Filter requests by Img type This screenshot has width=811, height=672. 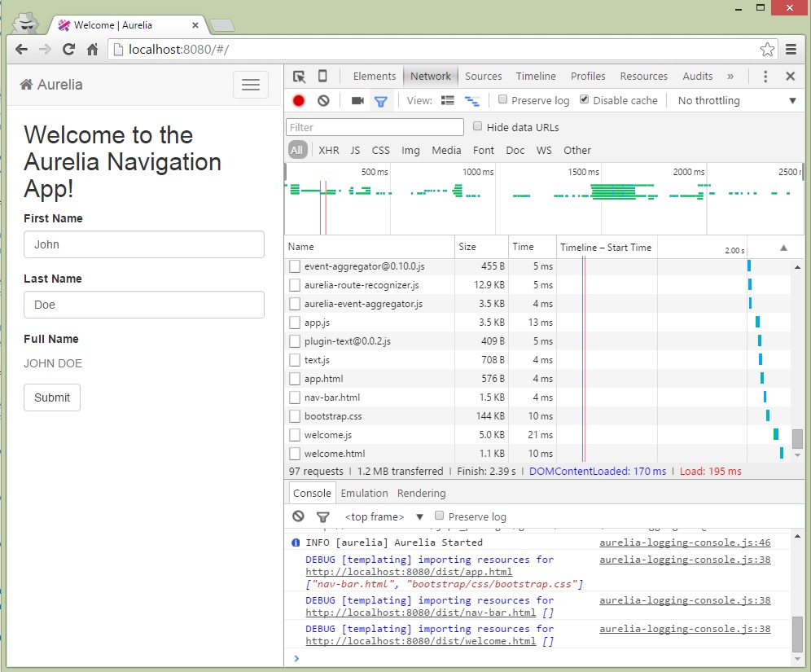(x=410, y=150)
